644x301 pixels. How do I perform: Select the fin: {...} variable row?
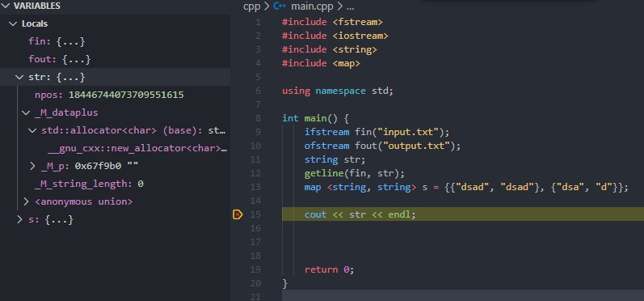tap(115, 41)
